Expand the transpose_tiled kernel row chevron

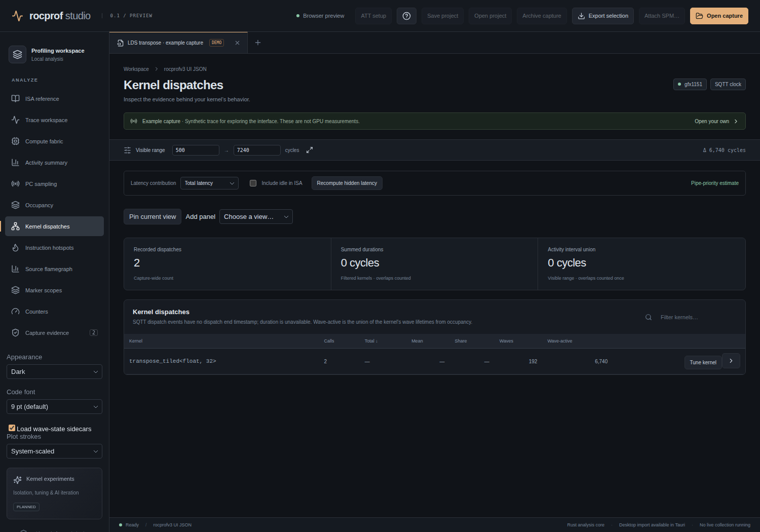(x=731, y=361)
